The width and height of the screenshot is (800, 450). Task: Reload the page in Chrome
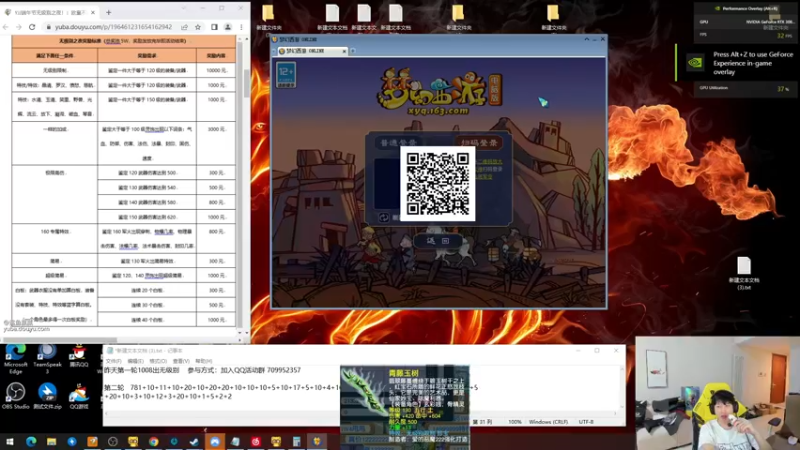click(x=32, y=27)
